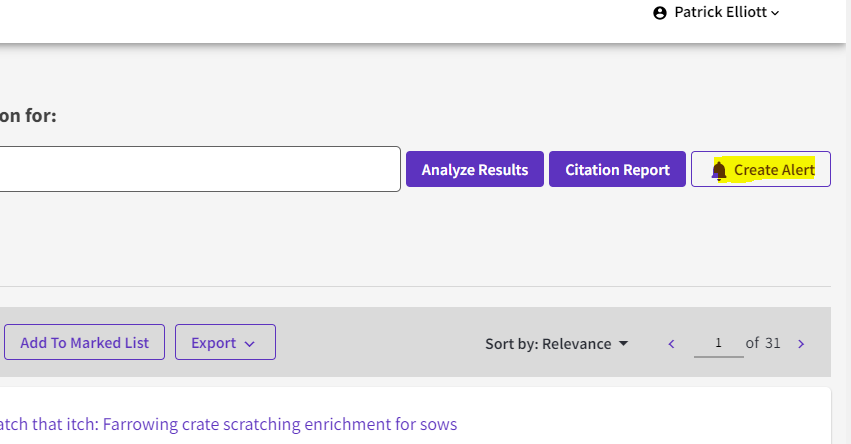Image resolution: width=851 pixels, height=444 pixels.
Task: Click the 'of 31' total pages label
Action: click(x=765, y=343)
